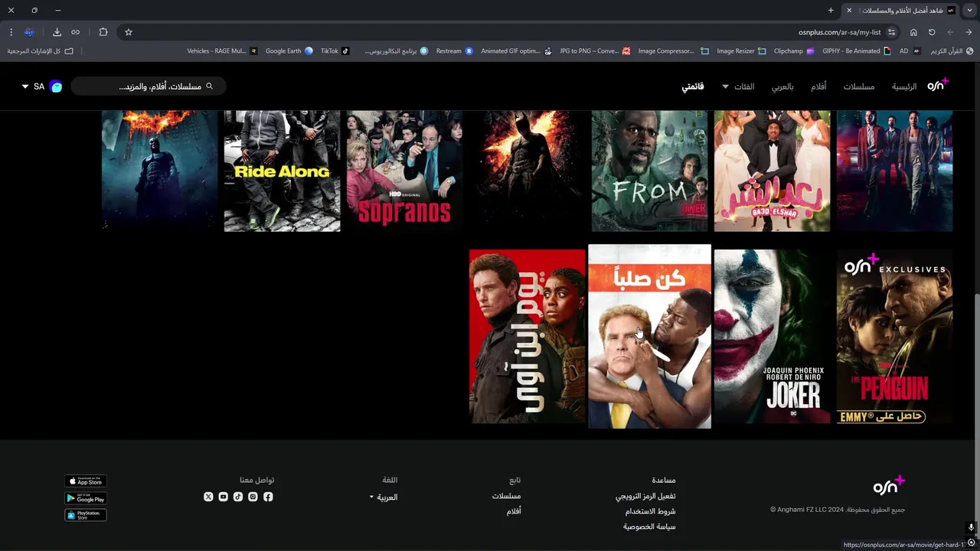
Task: Click the مساعدة help link
Action: (664, 481)
